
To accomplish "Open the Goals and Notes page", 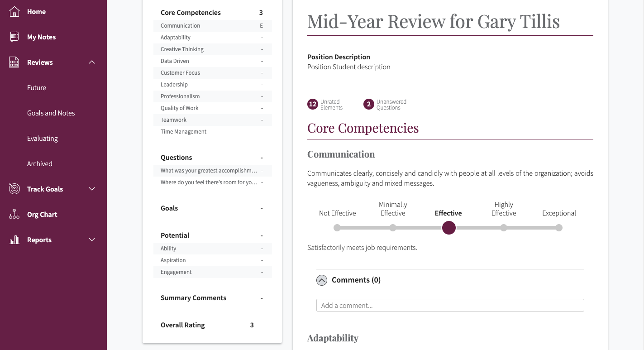I will [51, 113].
